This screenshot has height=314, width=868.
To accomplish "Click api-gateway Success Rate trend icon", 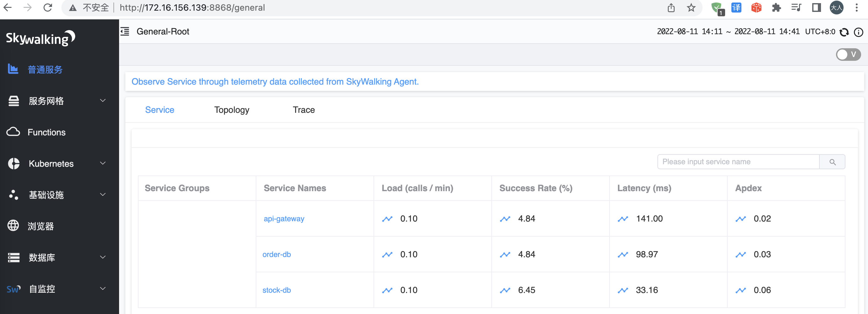I will [x=505, y=219].
